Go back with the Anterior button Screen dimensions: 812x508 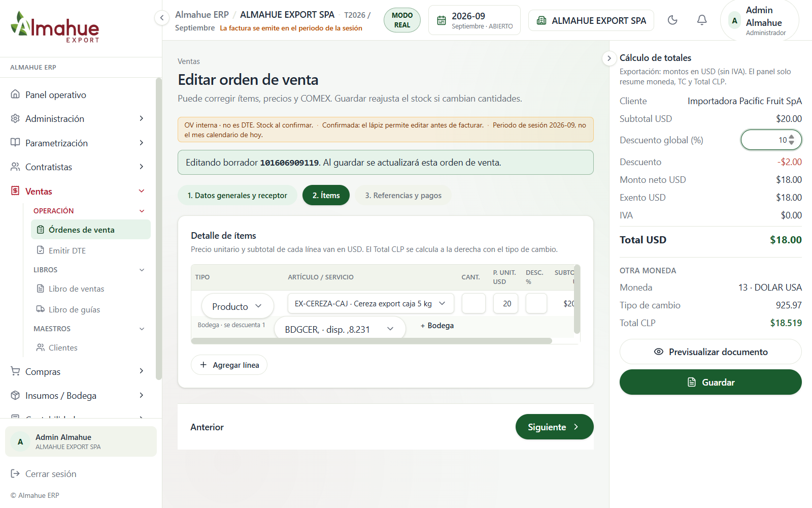pos(207,427)
